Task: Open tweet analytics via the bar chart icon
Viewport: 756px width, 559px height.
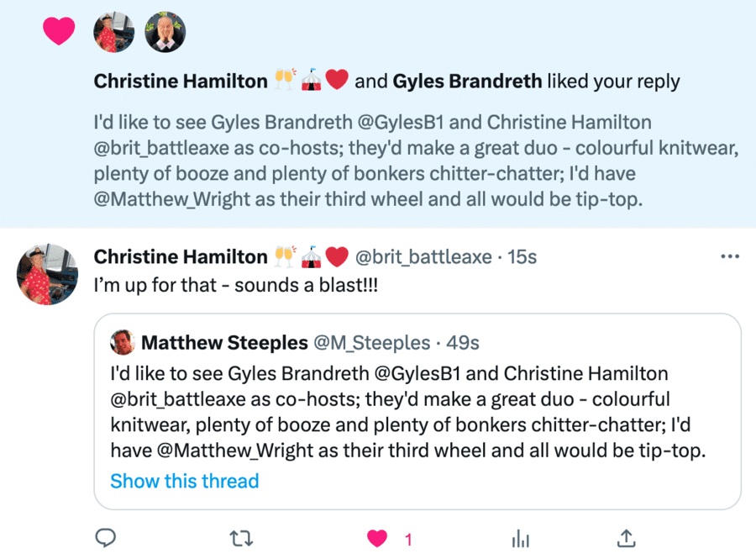Action: pos(521,538)
